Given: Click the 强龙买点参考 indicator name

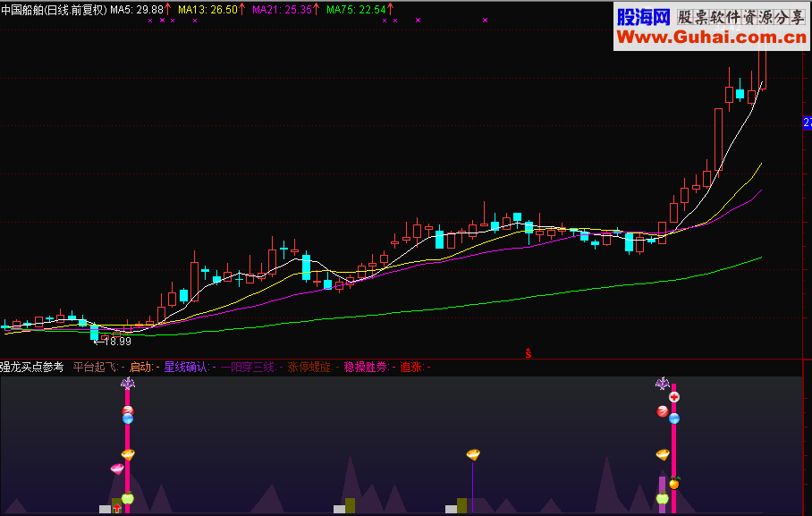Looking at the screenshot, I should [31, 367].
